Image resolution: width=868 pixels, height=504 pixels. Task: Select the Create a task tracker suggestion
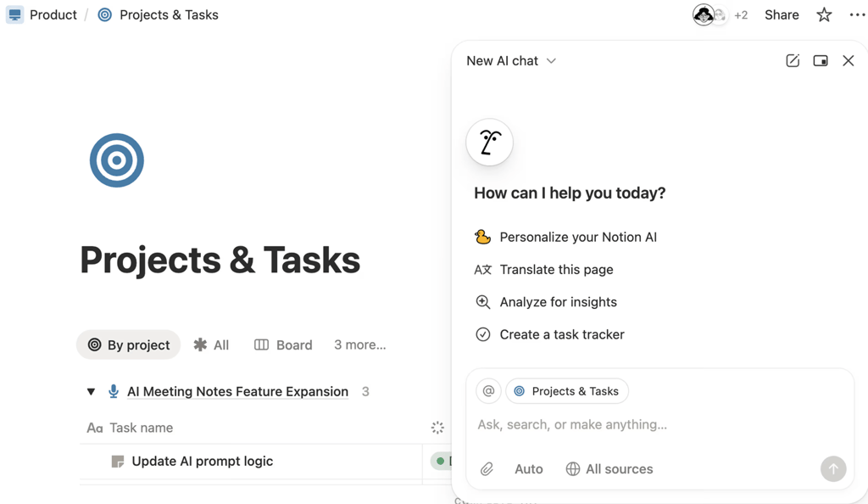[x=560, y=334]
